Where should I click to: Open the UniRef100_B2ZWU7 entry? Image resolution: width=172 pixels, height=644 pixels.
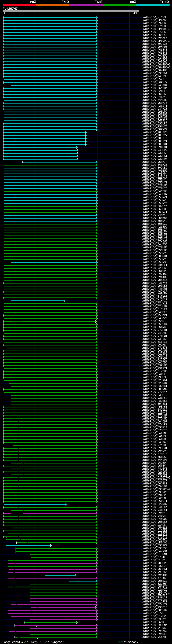click(x=154, y=504)
